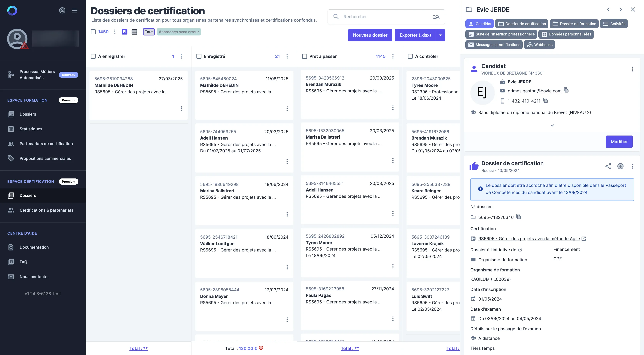Check the select-all 1450 checkbox
Viewport: 644px width, 355px height.
(x=93, y=32)
